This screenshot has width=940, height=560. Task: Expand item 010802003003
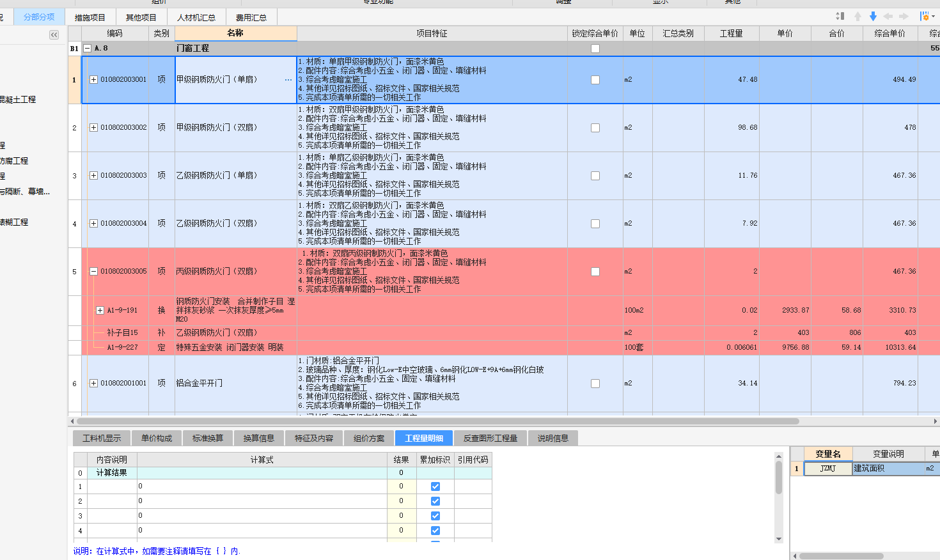[93, 176]
